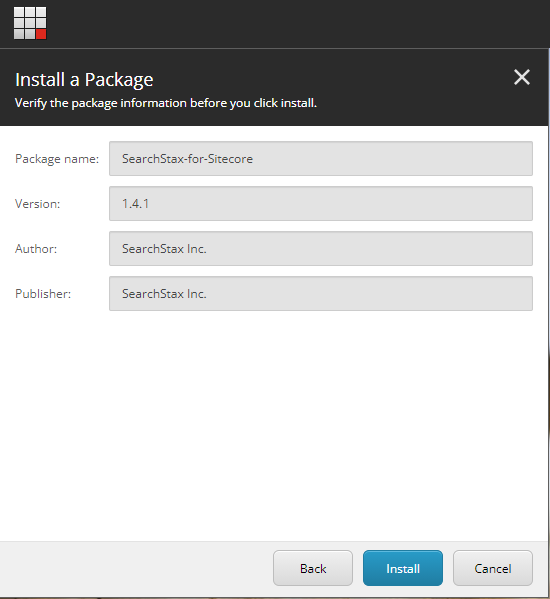This screenshot has width=550, height=599.
Task: Click the "Install a Package" heading
Action: pos(84,80)
